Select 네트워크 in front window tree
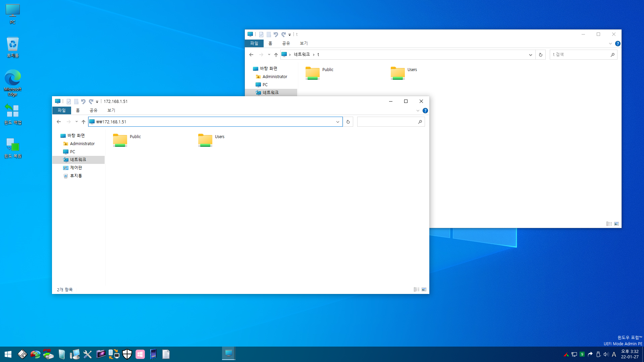Viewport: 644px width, 362px height. (78, 160)
